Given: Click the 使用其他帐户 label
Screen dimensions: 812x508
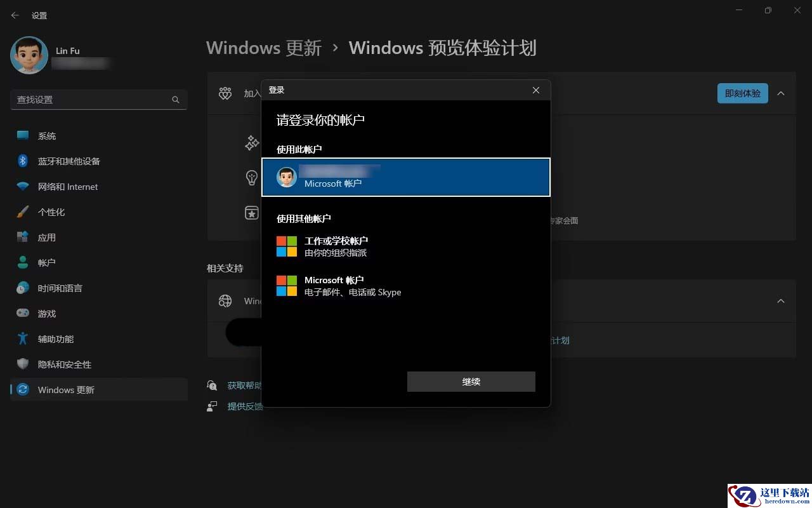Looking at the screenshot, I should [304, 218].
